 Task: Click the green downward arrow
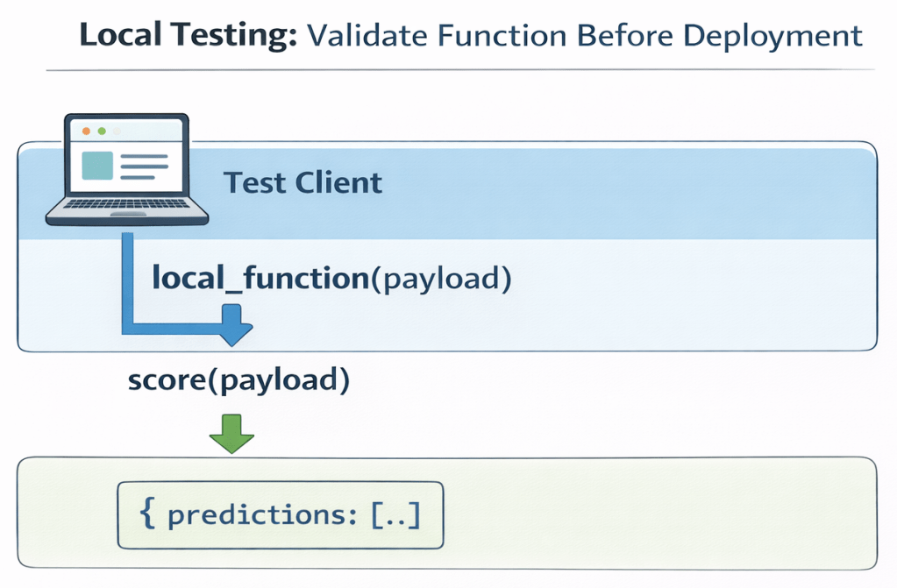[232, 435]
